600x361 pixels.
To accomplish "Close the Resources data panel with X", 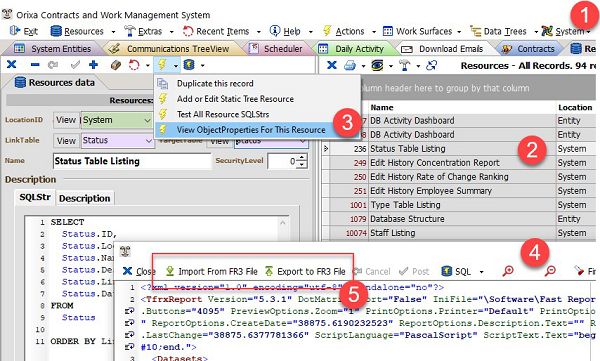I will coord(11,64).
